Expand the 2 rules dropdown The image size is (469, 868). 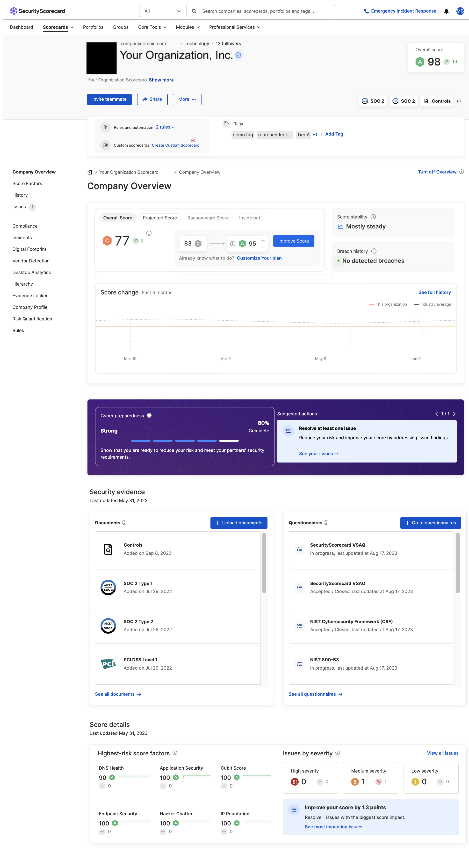tap(165, 127)
